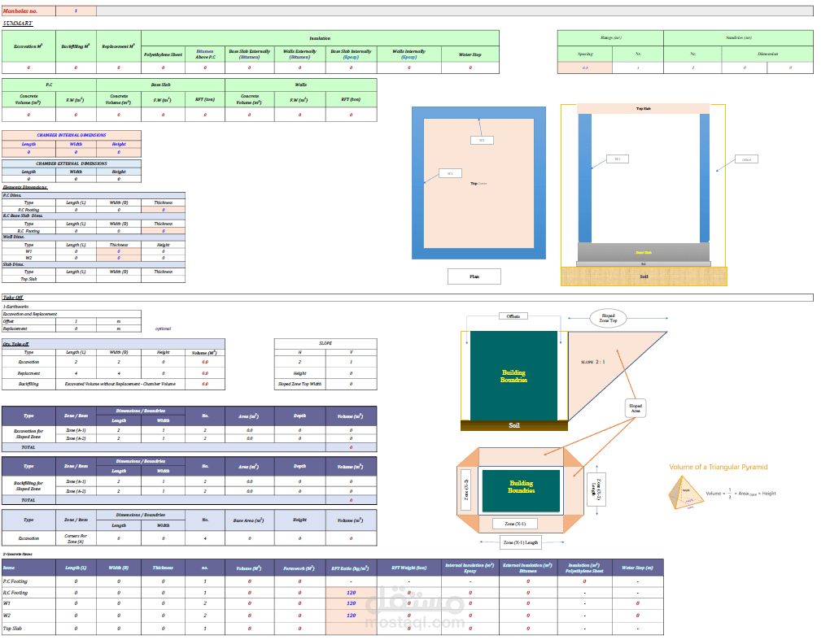
Task: Select the 'Plan' label box
Action: 474,276
